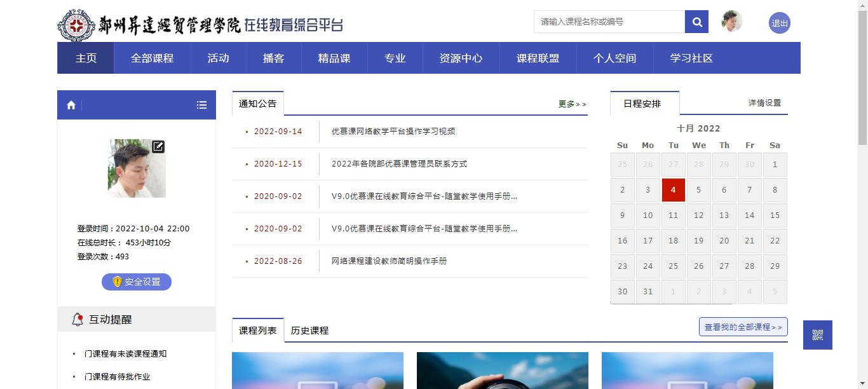Open the sidebar list menu icon
868x389 pixels.
point(201,105)
